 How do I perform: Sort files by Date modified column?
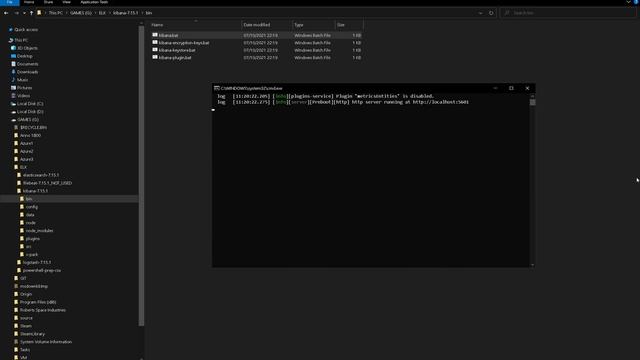point(267,25)
